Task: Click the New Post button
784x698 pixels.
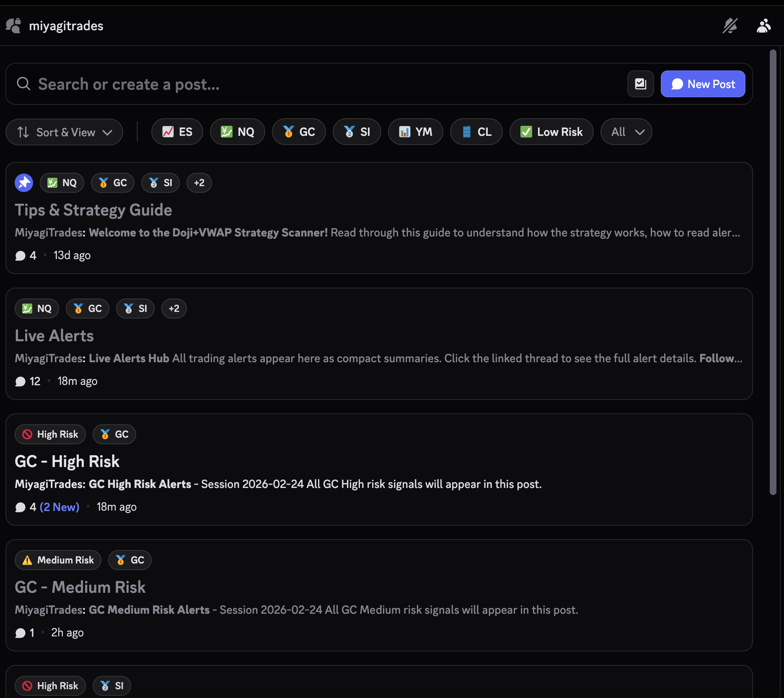Action: 703,84
